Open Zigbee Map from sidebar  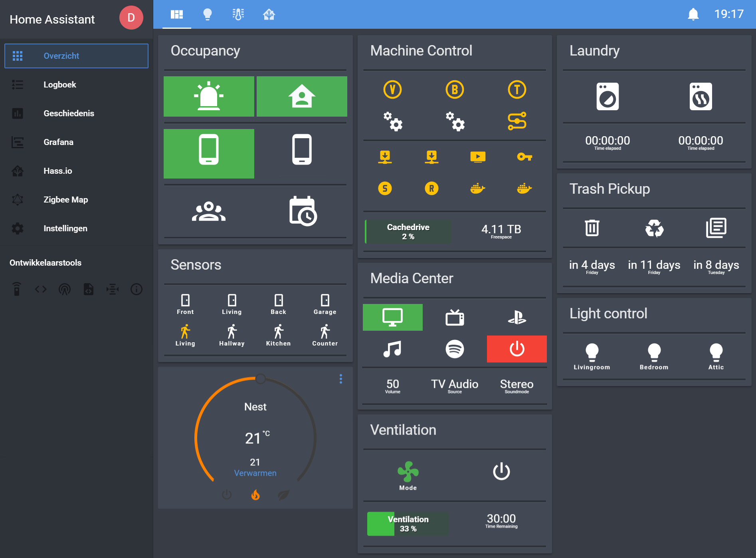[x=65, y=200]
